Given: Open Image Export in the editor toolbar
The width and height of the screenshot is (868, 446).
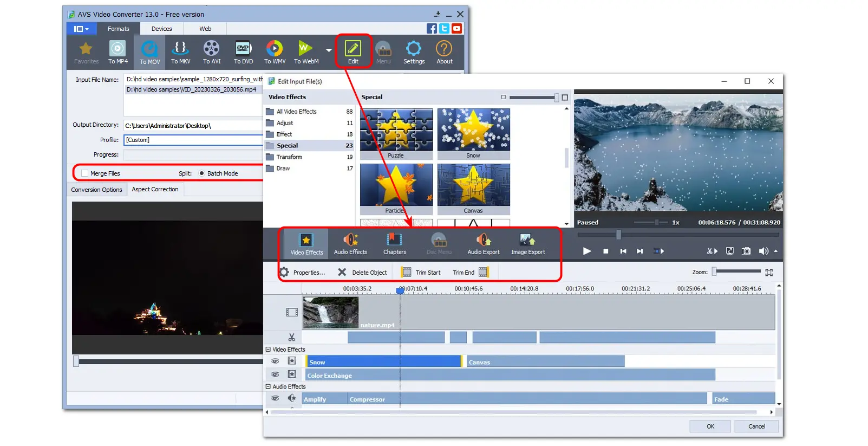Looking at the screenshot, I should coord(528,244).
